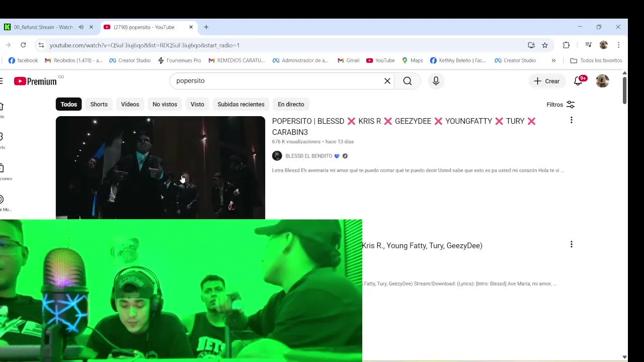Click the page vertical scrollbar thumb
644x362 pixels.
point(624,90)
